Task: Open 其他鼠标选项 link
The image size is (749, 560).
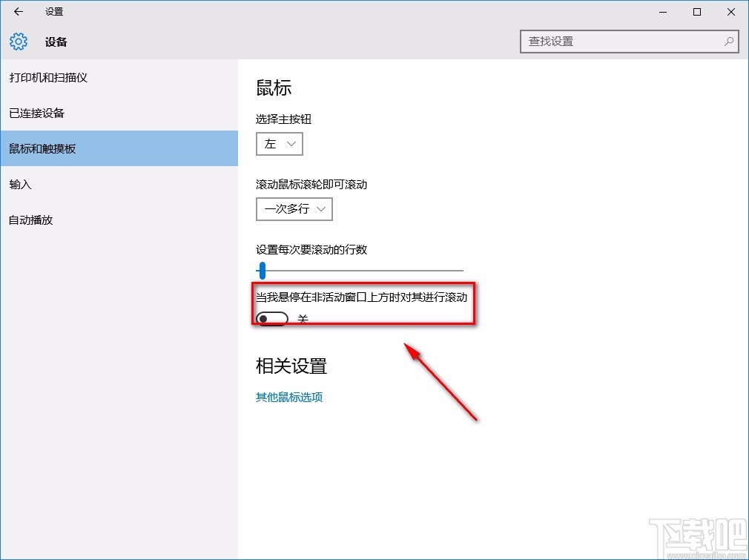Action: (x=288, y=397)
